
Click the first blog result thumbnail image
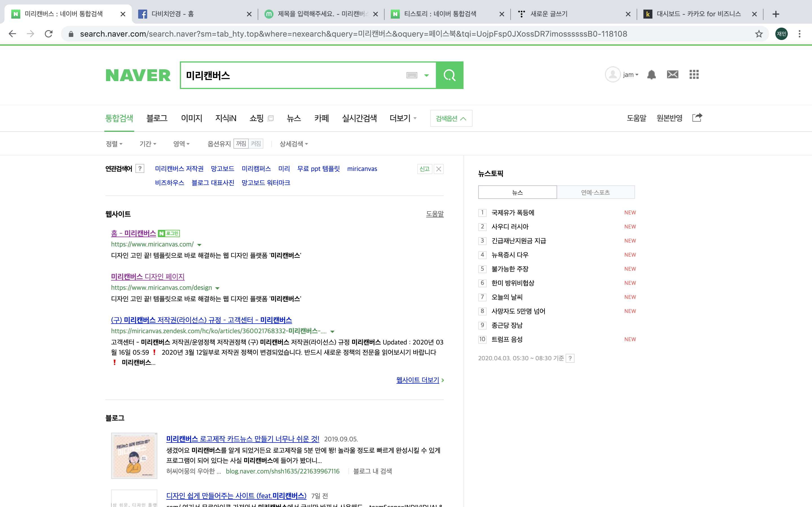point(134,455)
